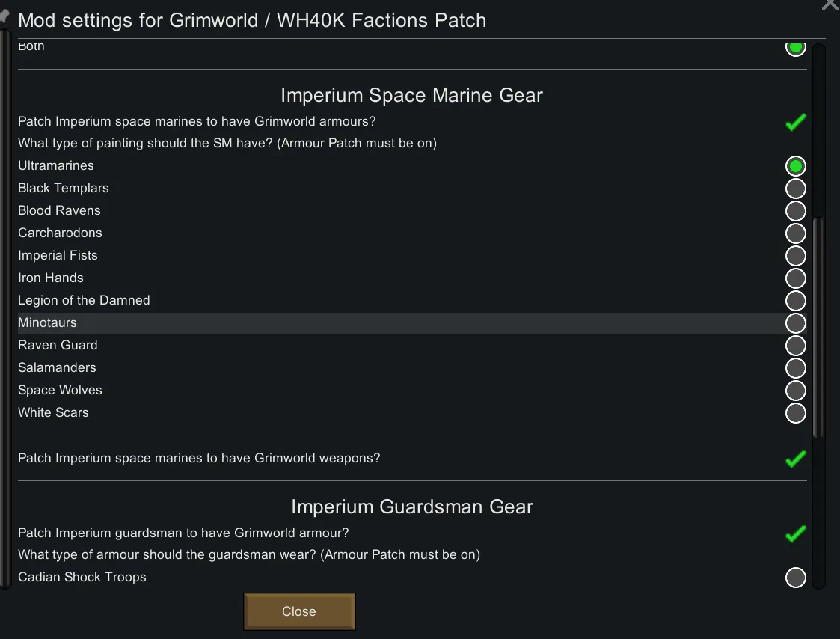The width and height of the screenshot is (840, 639).
Task: Toggle Grimworld weapons for space marines checkmark
Action: click(x=795, y=459)
